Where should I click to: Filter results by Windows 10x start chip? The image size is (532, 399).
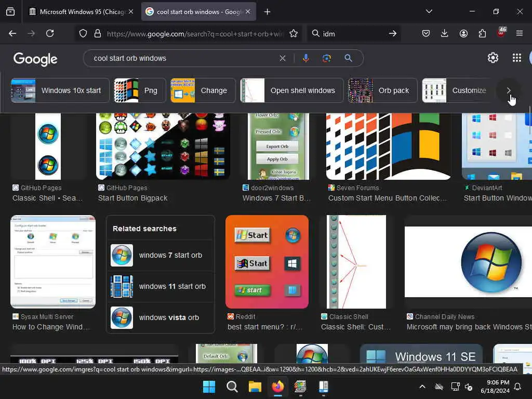point(60,90)
